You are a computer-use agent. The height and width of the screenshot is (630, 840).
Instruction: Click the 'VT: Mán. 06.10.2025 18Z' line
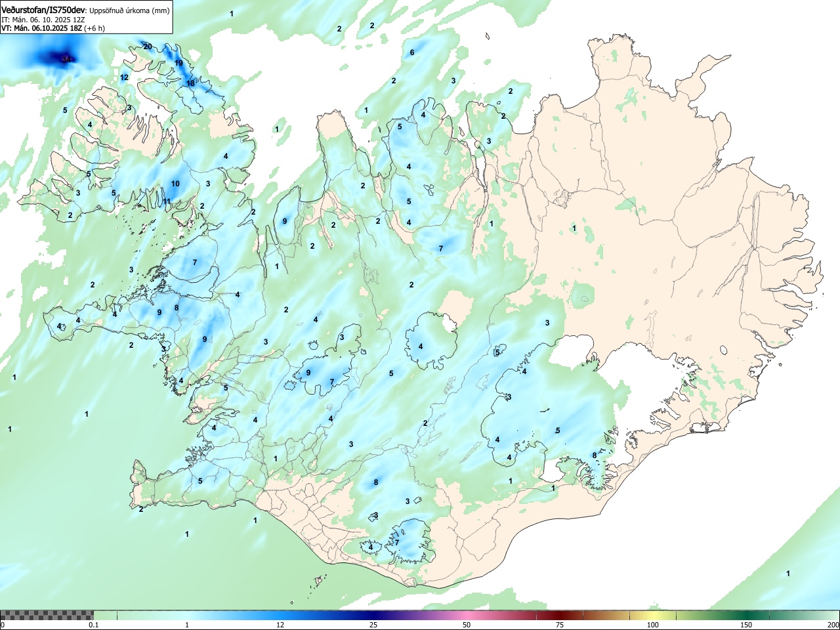pos(41,28)
